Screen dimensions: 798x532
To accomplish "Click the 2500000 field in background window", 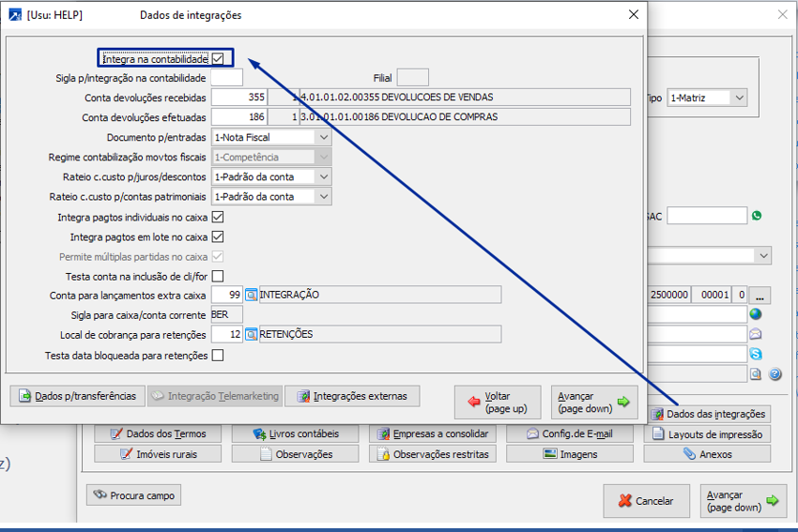I will (x=669, y=295).
